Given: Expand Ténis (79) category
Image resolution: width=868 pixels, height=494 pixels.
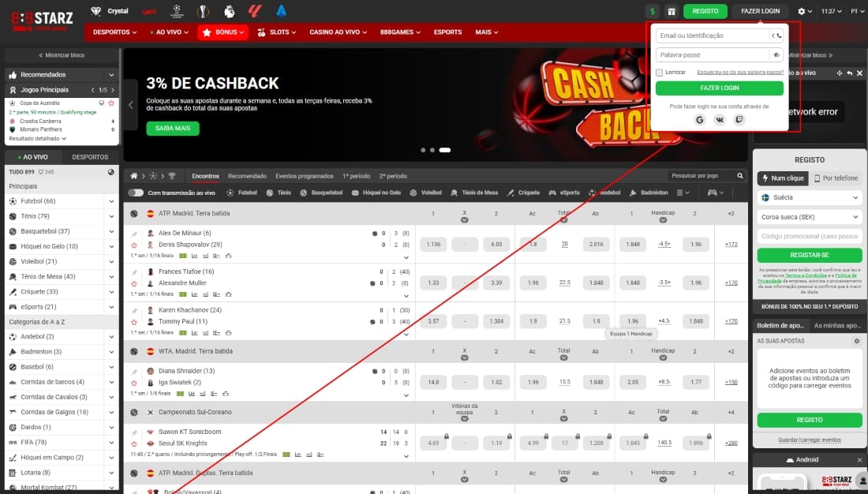Looking at the screenshot, I should [111, 216].
